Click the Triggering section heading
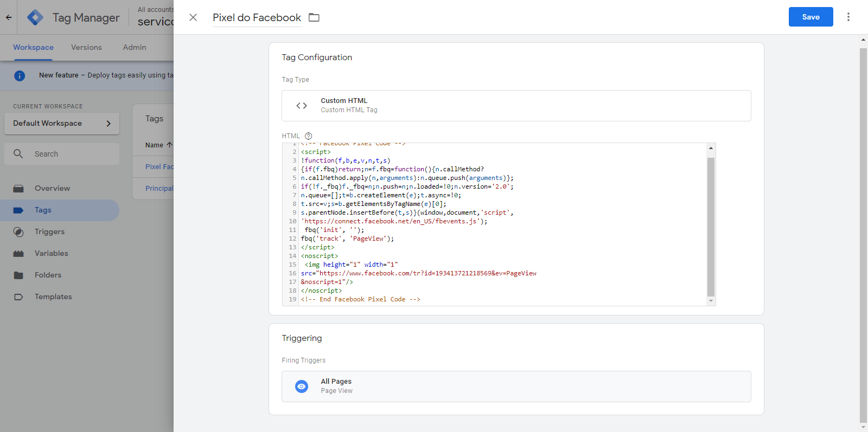 pos(302,338)
